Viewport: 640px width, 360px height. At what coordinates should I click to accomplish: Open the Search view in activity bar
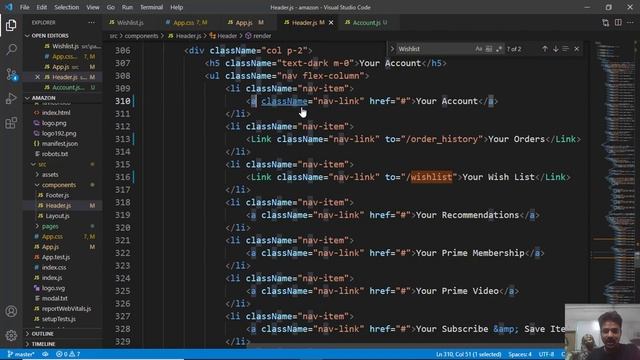pos(11,50)
